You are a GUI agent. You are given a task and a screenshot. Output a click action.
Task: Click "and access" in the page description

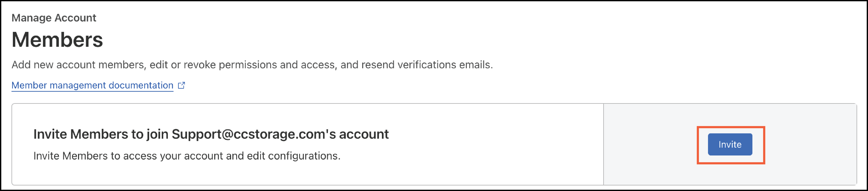[308, 65]
